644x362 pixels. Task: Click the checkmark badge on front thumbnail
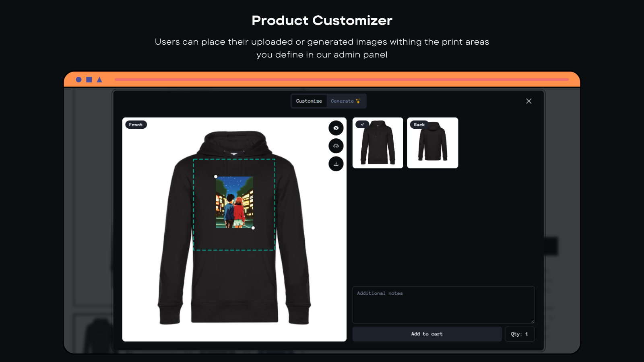click(x=362, y=125)
